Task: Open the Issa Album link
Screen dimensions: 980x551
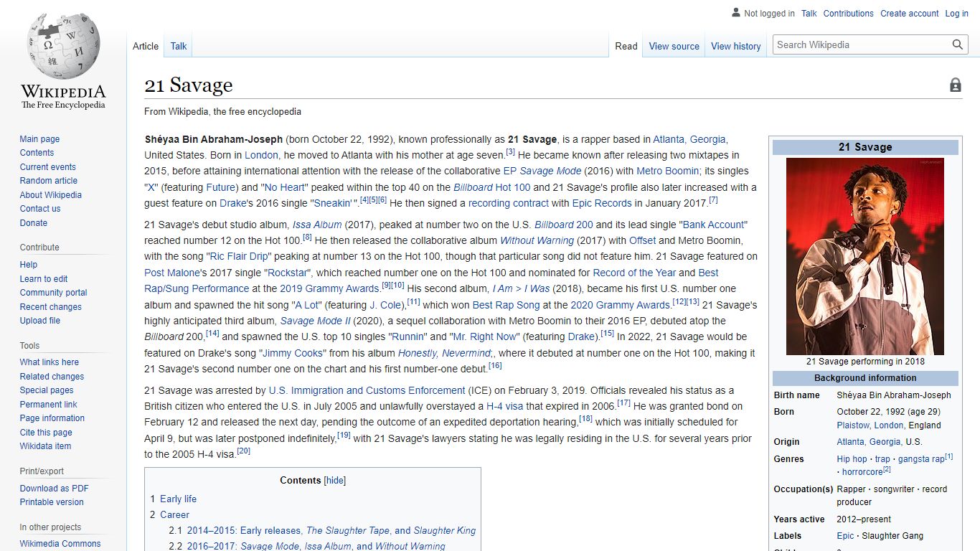Action: pyautogui.click(x=317, y=225)
